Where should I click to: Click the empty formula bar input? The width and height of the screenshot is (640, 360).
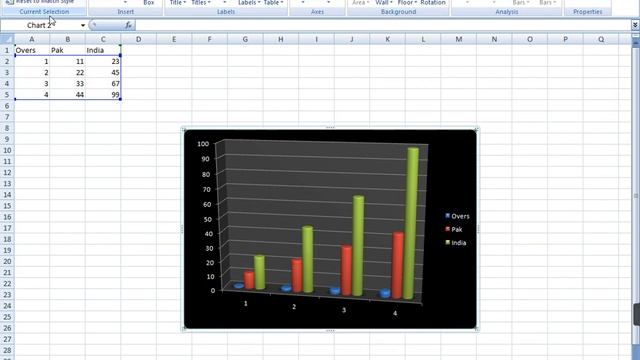click(x=383, y=25)
